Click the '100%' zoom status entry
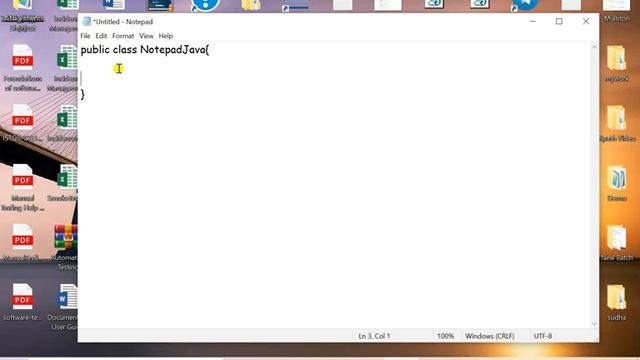 point(445,336)
